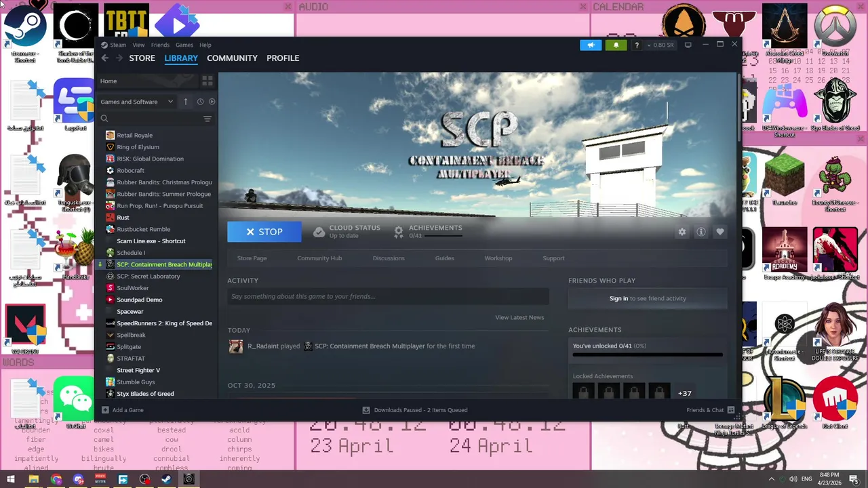Go back with the left arrow

pyautogui.click(x=105, y=58)
